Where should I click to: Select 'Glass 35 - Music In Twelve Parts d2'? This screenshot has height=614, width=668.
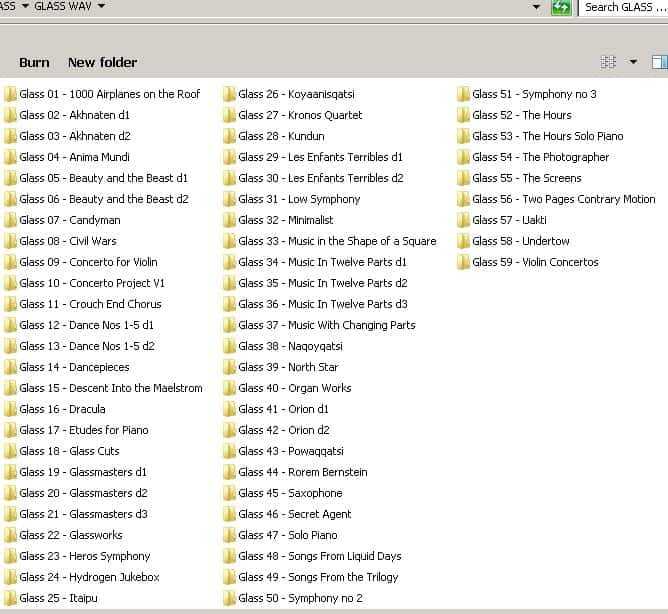(323, 283)
